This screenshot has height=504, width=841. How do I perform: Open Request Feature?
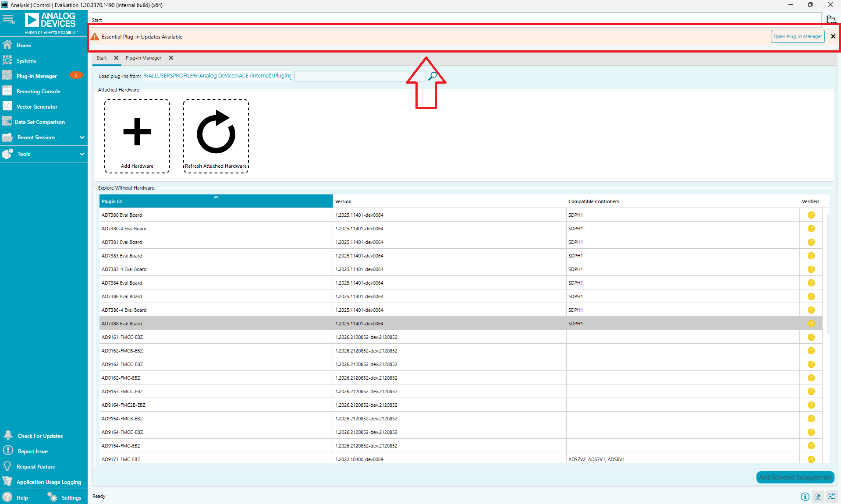click(36, 467)
